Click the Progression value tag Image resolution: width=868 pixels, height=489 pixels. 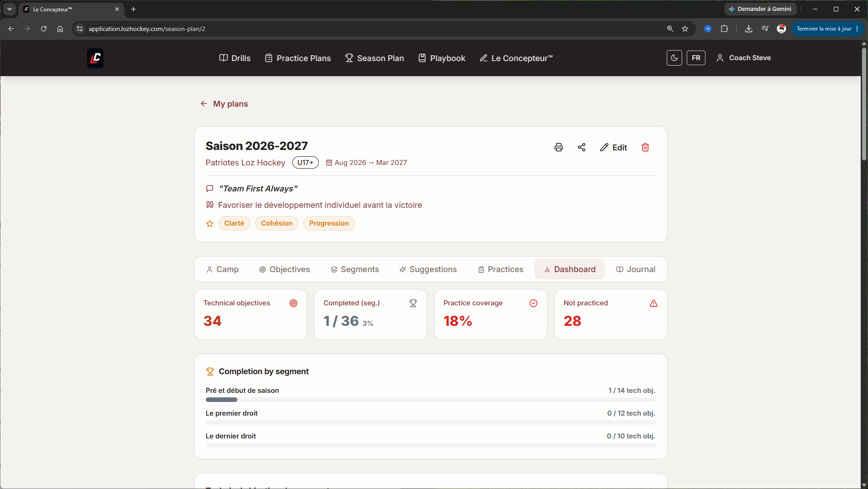329,223
